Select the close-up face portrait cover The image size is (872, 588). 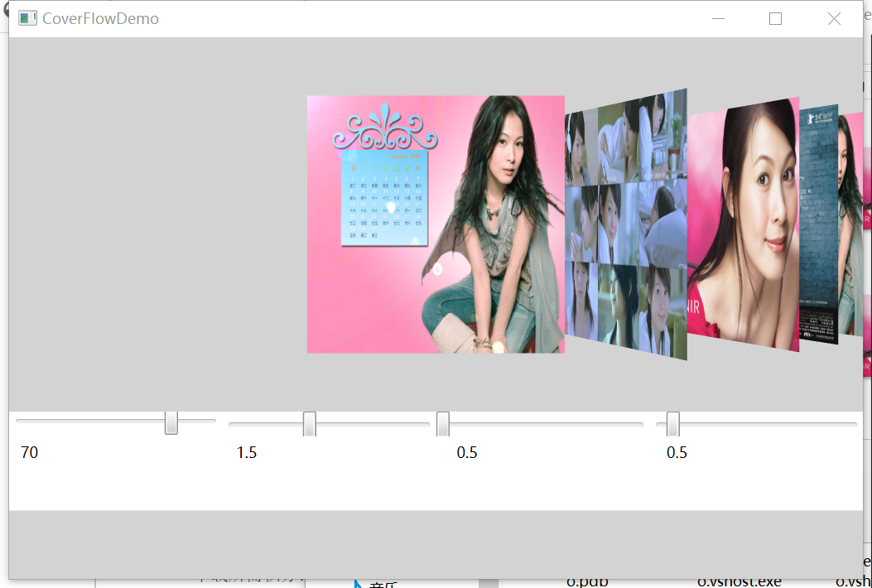point(743,224)
